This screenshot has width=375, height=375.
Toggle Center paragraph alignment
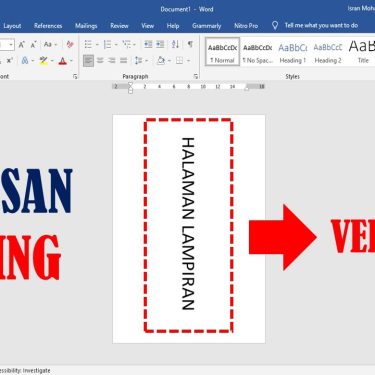click(x=100, y=61)
